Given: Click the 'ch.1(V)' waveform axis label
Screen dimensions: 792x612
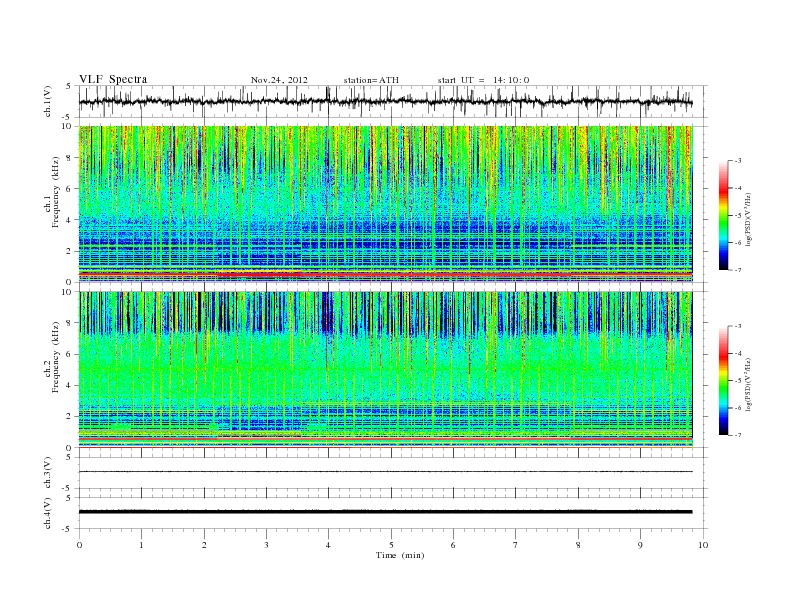Looking at the screenshot, I should point(48,101).
